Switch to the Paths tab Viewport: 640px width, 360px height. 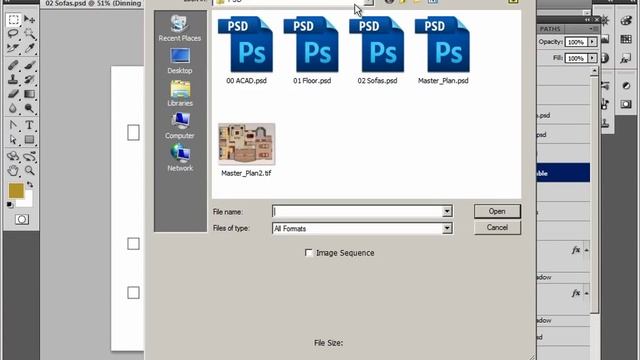tap(550, 29)
